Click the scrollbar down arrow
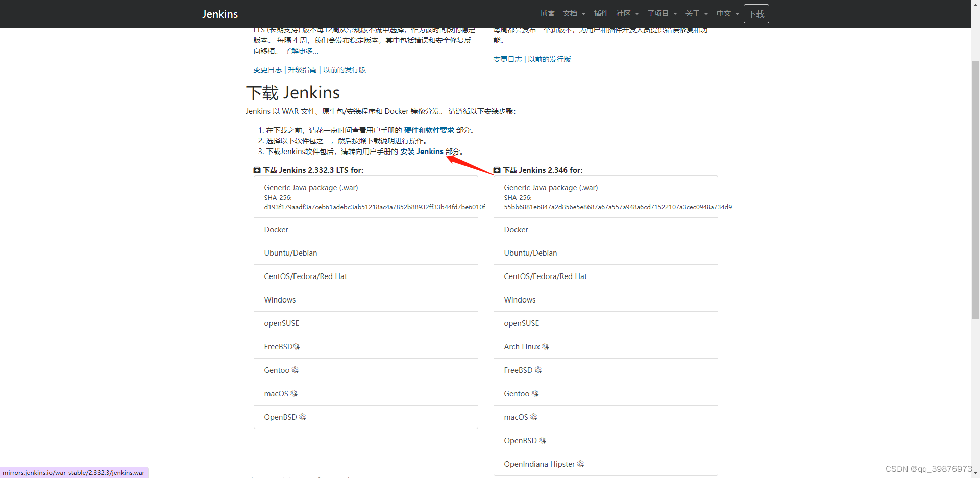Image resolution: width=980 pixels, height=478 pixels. (975, 473)
